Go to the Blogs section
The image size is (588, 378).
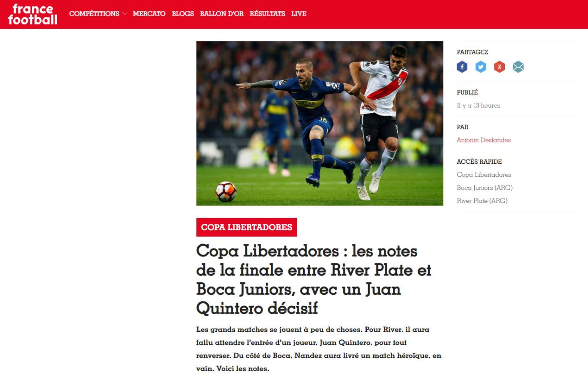(x=183, y=14)
